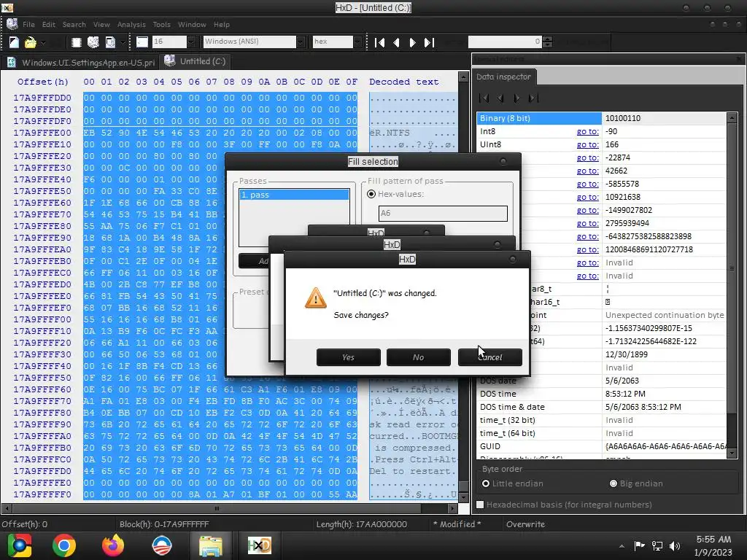Select 1. pass in Passes list
The height and width of the screenshot is (560, 747).
pos(294,195)
